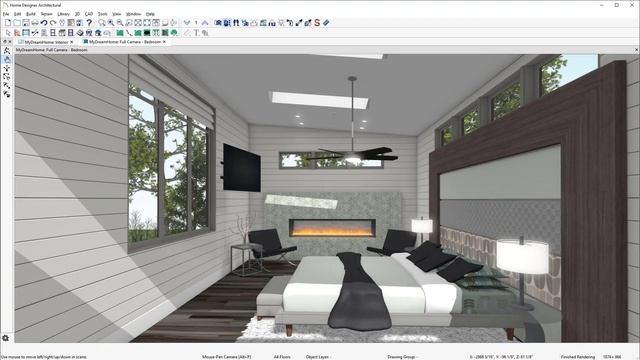
Task: Click the Fill Window icon
Action: pos(138,23)
